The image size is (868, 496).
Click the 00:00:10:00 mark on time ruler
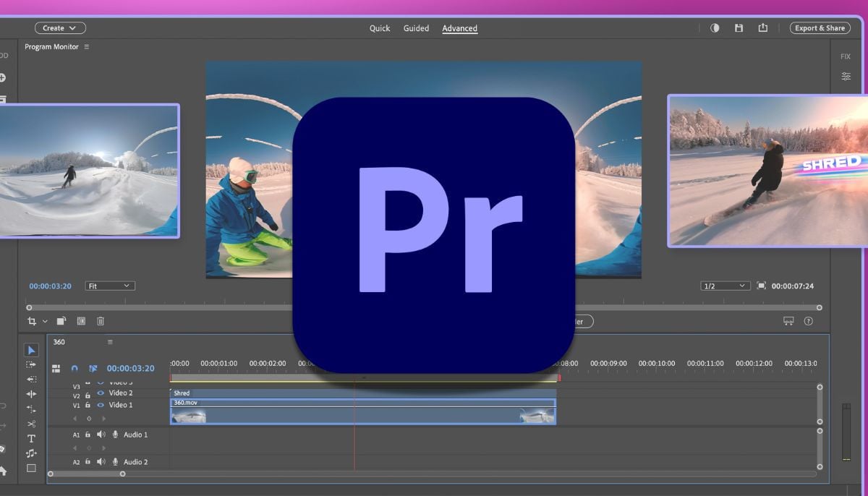657,364
